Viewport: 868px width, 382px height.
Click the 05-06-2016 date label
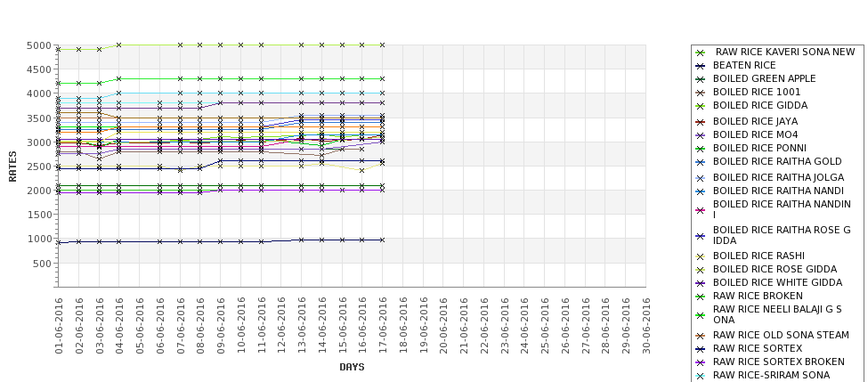140,326
